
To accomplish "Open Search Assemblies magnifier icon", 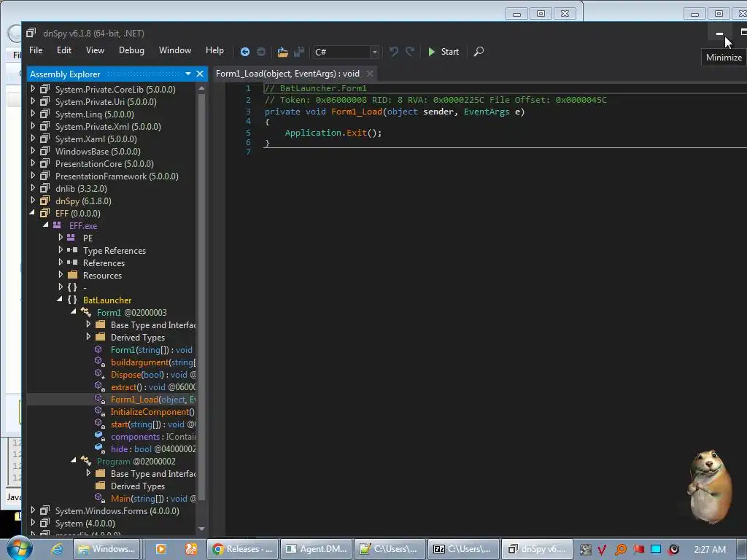I will pyautogui.click(x=479, y=52).
